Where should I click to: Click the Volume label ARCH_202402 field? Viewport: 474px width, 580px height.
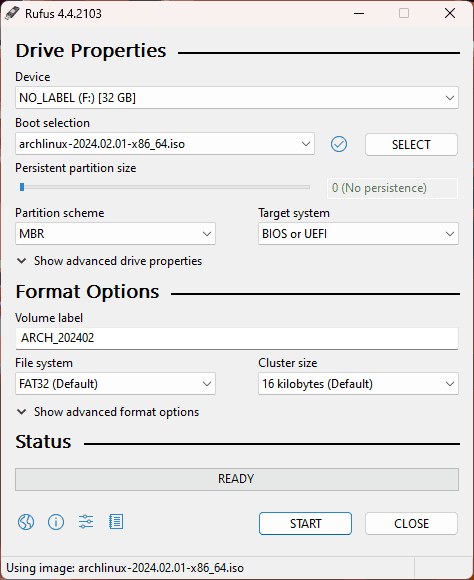click(x=237, y=338)
